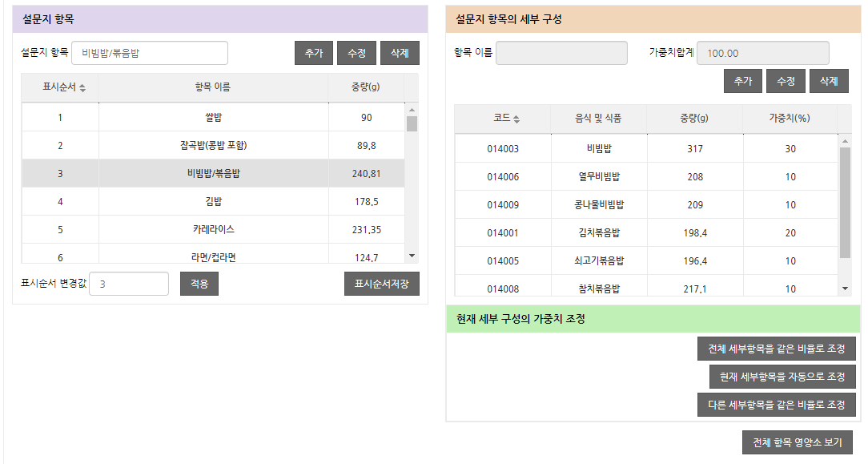
Task: Click the 표시순서 변경값 input field
Action: (129, 284)
